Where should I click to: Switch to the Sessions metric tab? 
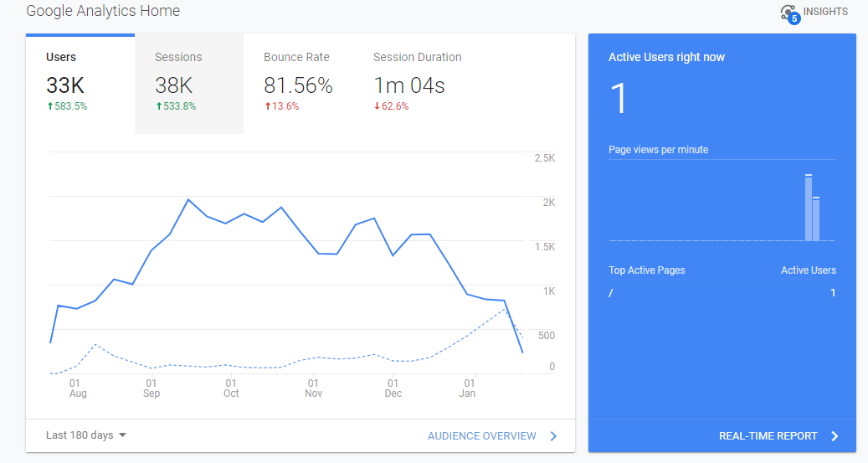click(x=189, y=83)
